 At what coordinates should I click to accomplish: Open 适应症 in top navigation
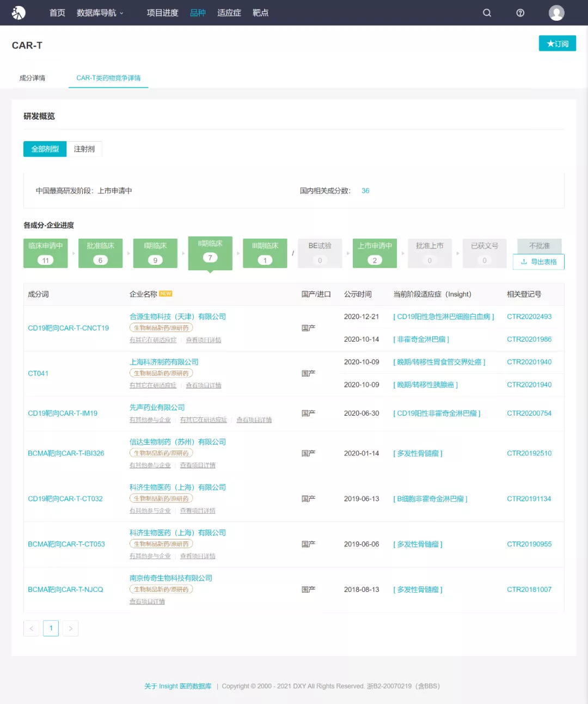pos(229,13)
